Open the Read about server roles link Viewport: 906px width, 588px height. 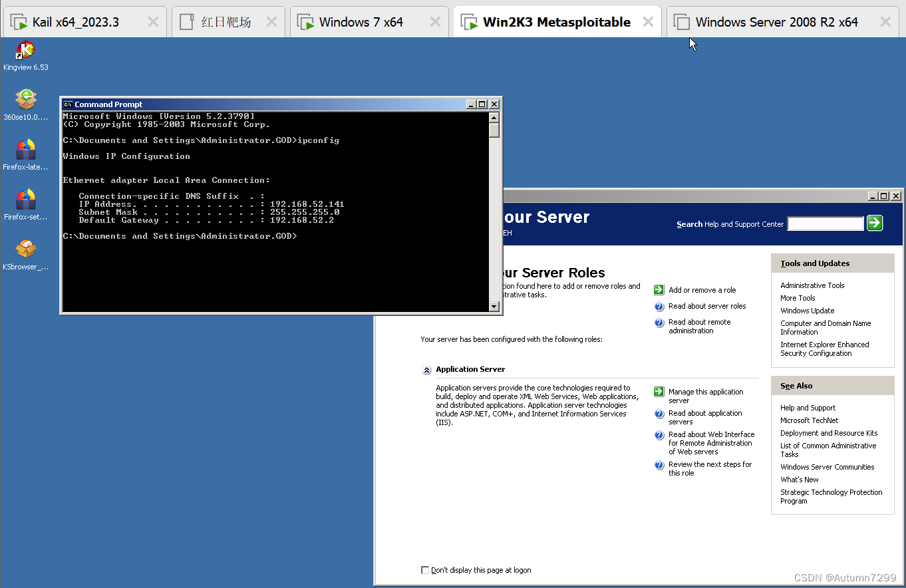[707, 306]
